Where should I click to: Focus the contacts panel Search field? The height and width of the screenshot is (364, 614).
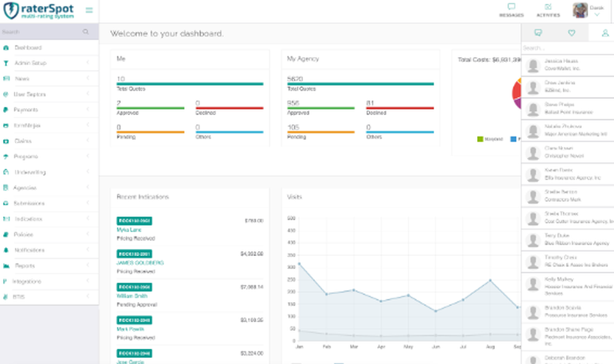pyautogui.click(x=567, y=48)
